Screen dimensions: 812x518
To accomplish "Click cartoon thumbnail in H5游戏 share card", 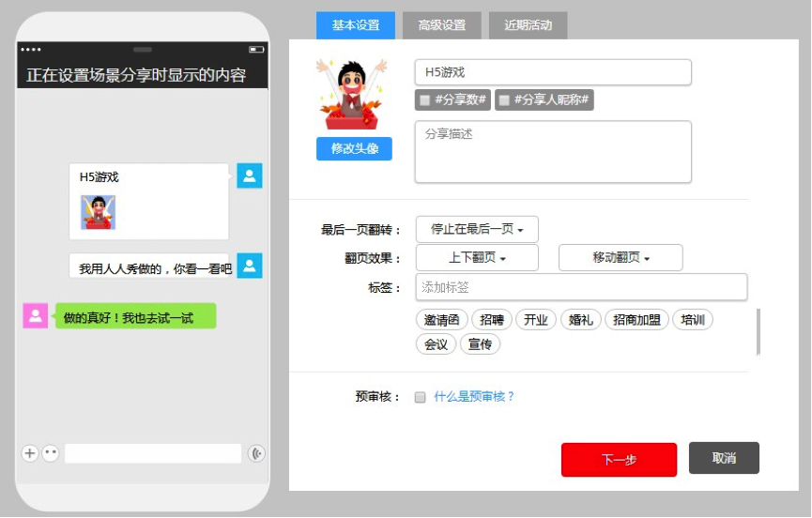I will click(x=98, y=212).
